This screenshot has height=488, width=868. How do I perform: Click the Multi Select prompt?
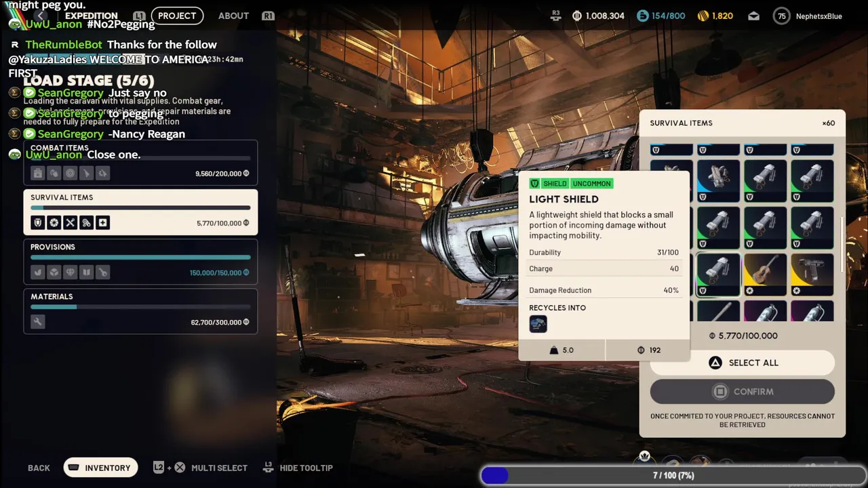200,468
